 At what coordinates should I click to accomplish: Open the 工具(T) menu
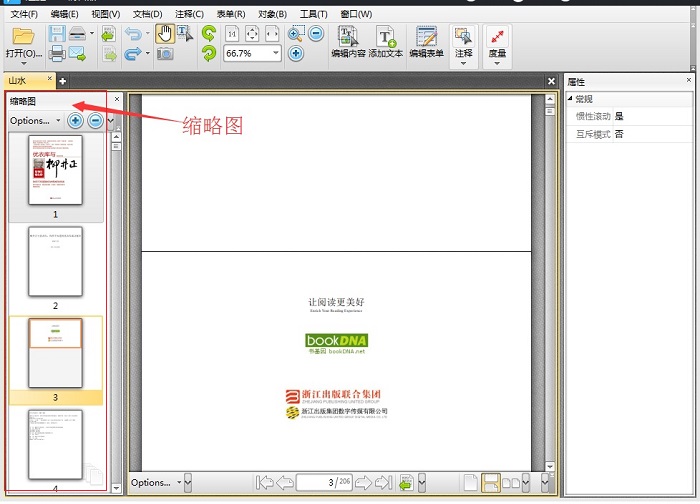click(x=313, y=14)
